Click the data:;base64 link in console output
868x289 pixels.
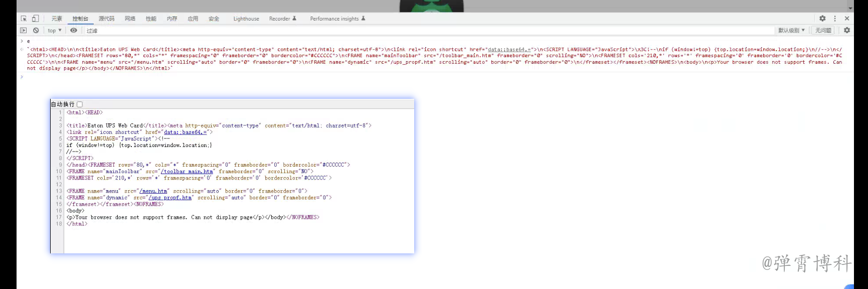[509, 49]
